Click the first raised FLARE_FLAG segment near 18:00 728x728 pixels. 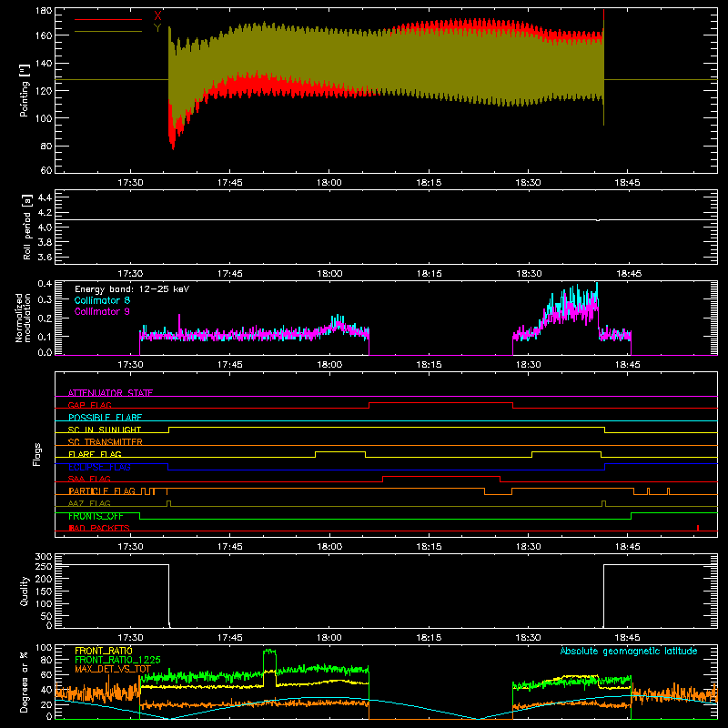point(340,451)
